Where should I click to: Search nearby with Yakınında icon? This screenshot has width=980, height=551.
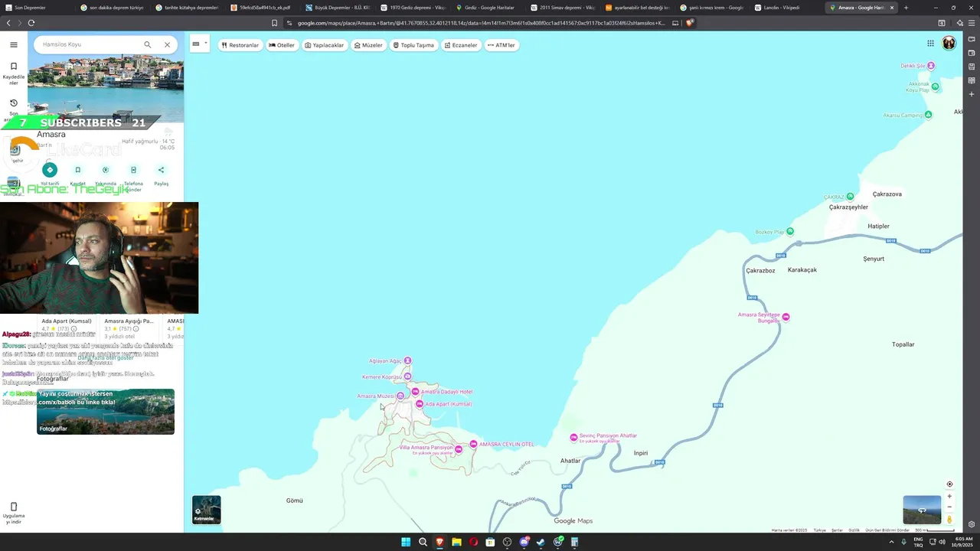pos(106,170)
